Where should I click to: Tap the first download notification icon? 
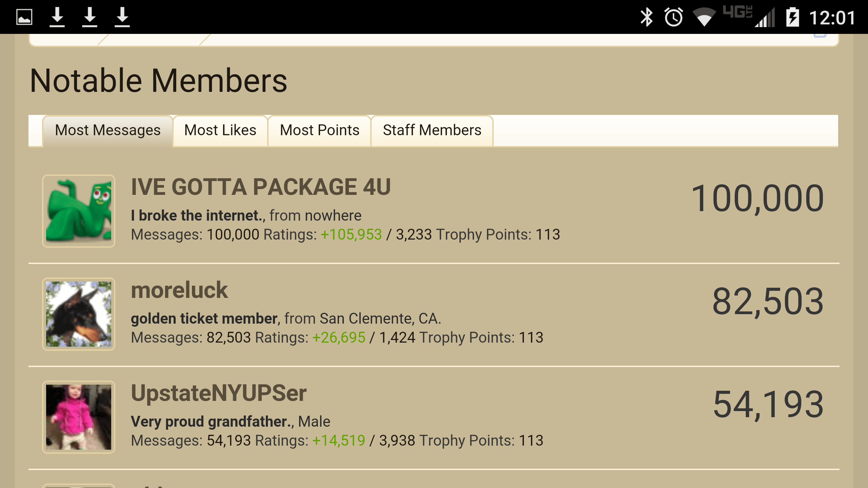[x=57, y=17]
